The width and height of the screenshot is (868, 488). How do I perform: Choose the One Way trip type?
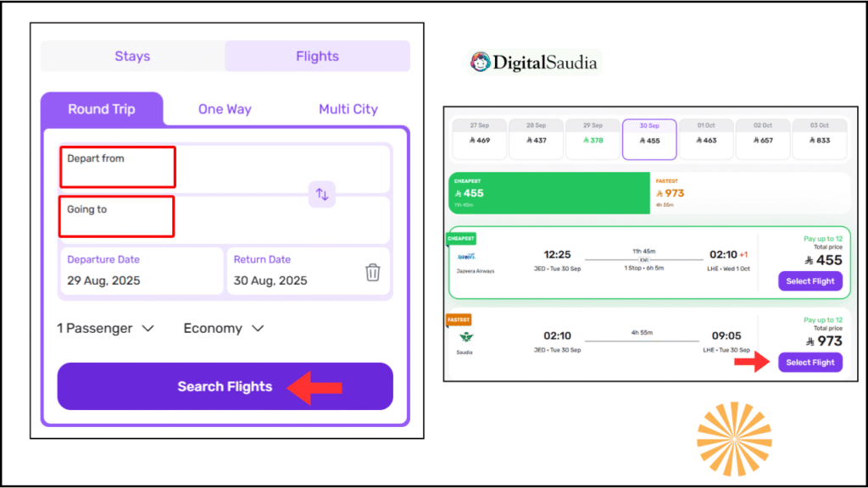tap(225, 109)
